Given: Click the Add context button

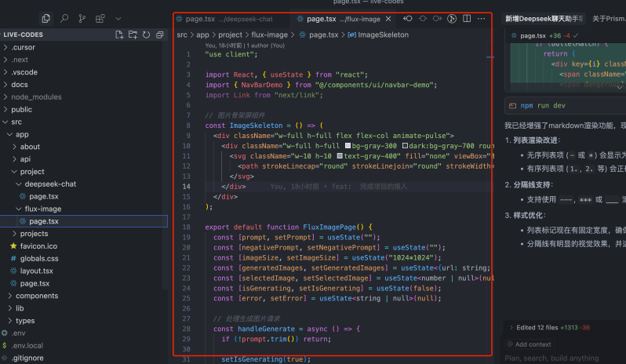Looking at the screenshot, I should [x=529, y=344].
